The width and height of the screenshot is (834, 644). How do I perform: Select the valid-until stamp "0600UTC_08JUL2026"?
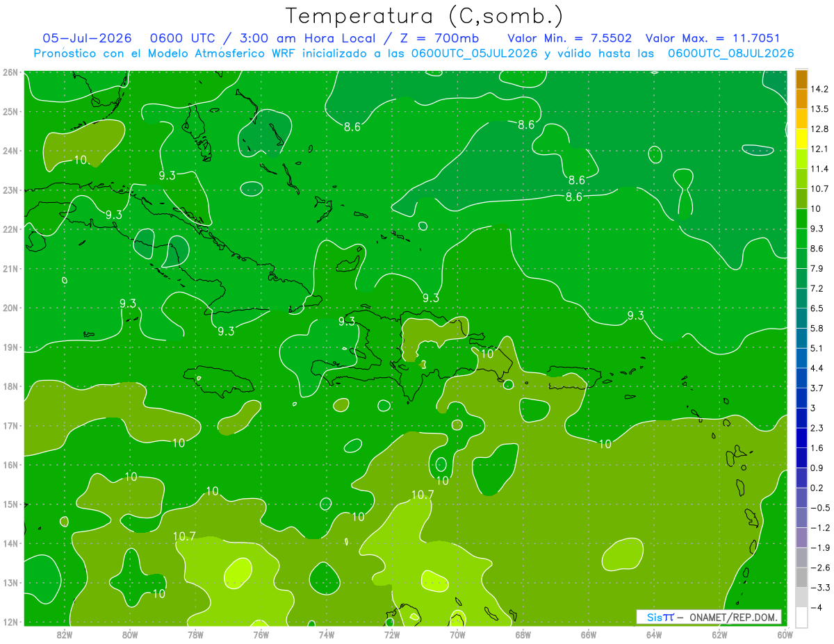click(x=731, y=53)
